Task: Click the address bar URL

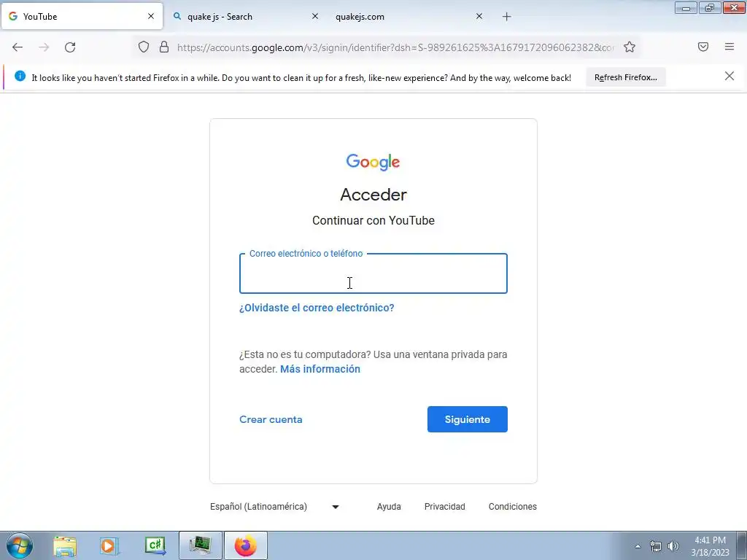Action: [x=395, y=47]
